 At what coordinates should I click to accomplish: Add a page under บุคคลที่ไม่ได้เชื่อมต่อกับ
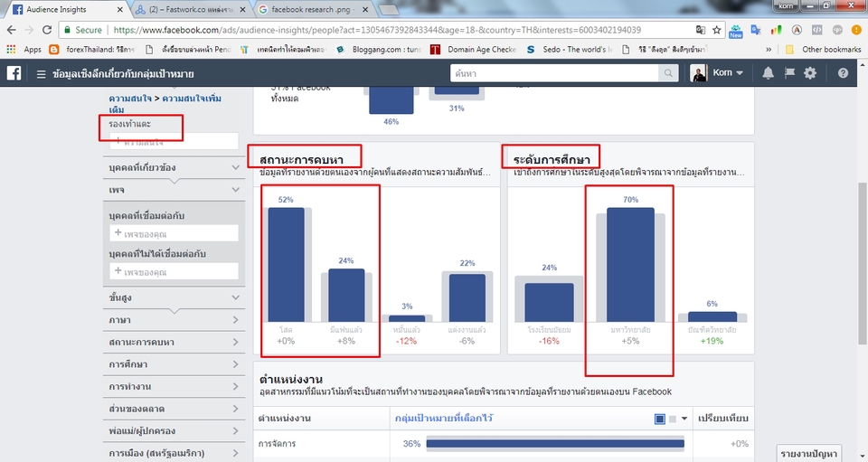[174, 271]
